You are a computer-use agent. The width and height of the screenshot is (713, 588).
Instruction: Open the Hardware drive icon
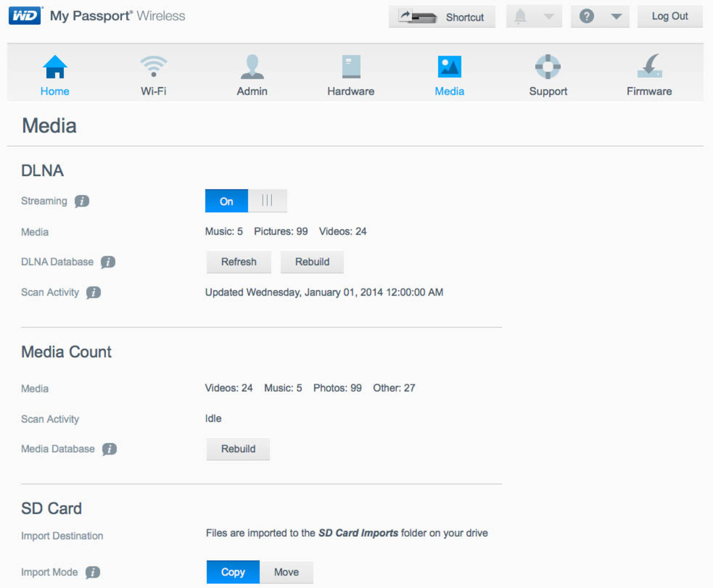tap(351, 67)
